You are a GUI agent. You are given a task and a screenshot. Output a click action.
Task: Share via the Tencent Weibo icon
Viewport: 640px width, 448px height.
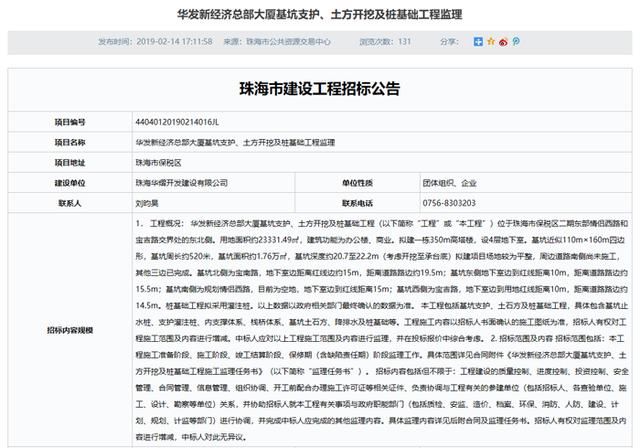coord(516,42)
